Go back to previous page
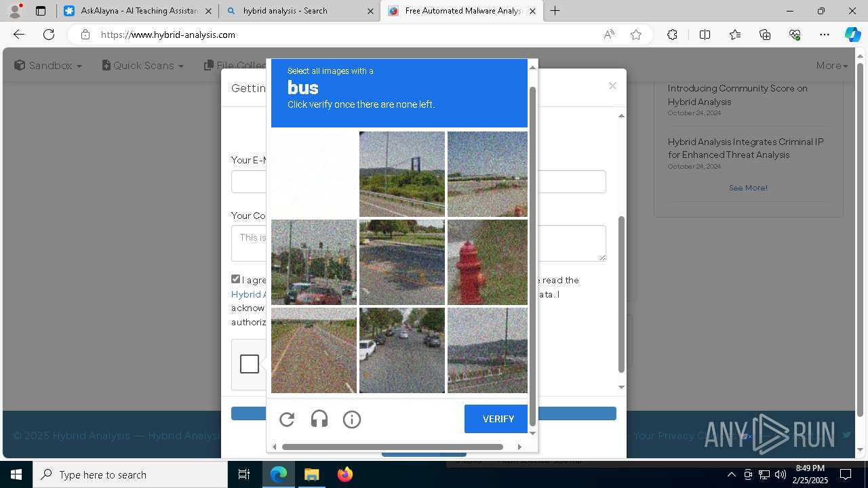The image size is (868, 488). point(19,35)
